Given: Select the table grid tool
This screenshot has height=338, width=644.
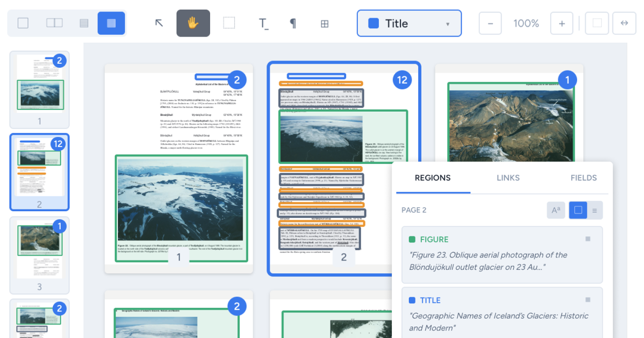Looking at the screenshot, I should tap(325, 23).
